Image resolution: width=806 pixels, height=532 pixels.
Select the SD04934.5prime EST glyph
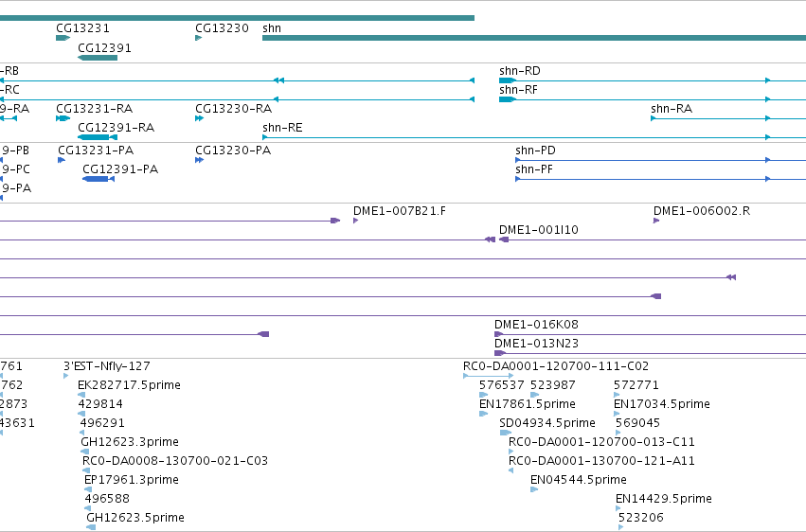coord(506,433)
